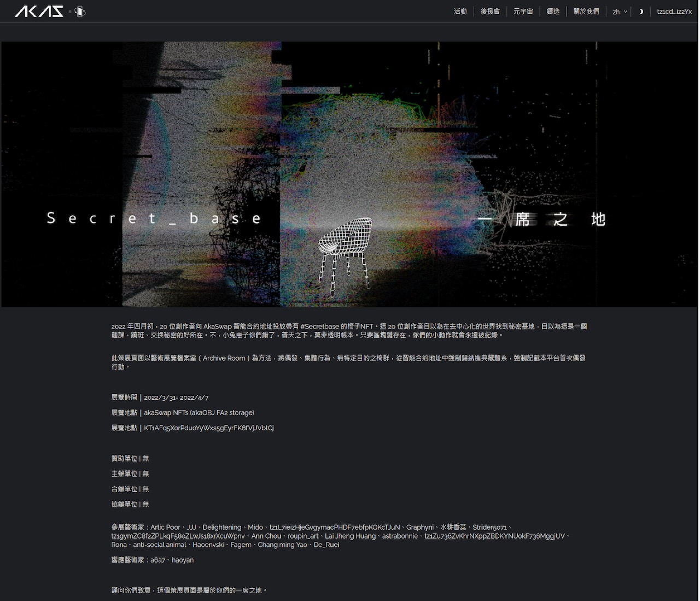Open artist Artic Poor's profile

[165, 527]
